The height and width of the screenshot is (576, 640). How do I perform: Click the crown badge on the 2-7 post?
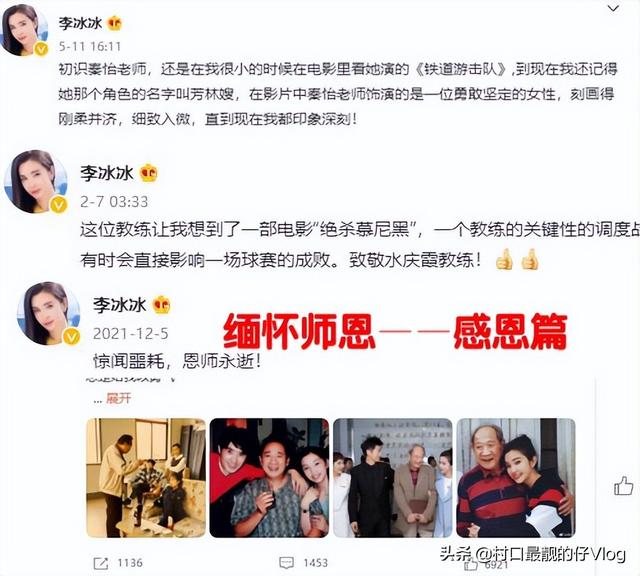tap(148, 173)
